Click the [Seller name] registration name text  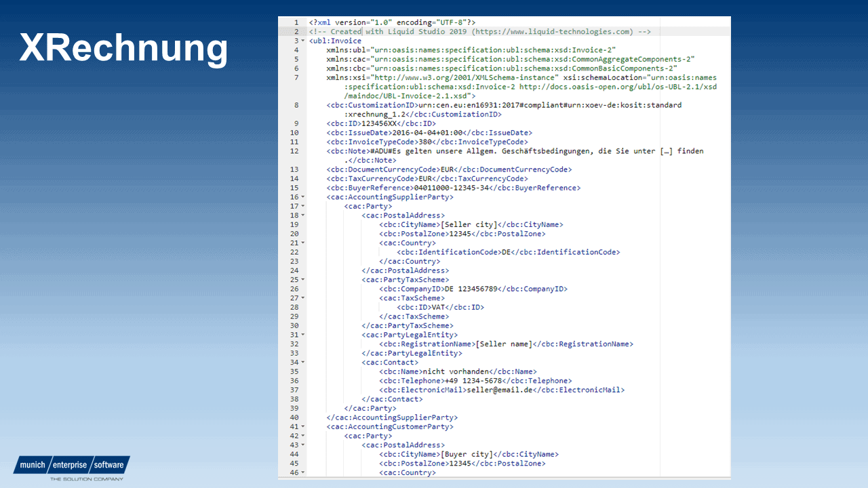click(x=504, y=344)
